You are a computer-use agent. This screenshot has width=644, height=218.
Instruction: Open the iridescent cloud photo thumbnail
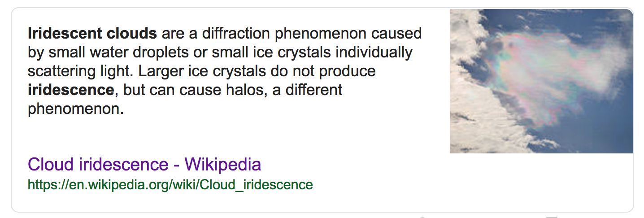(x=541, y=81)
